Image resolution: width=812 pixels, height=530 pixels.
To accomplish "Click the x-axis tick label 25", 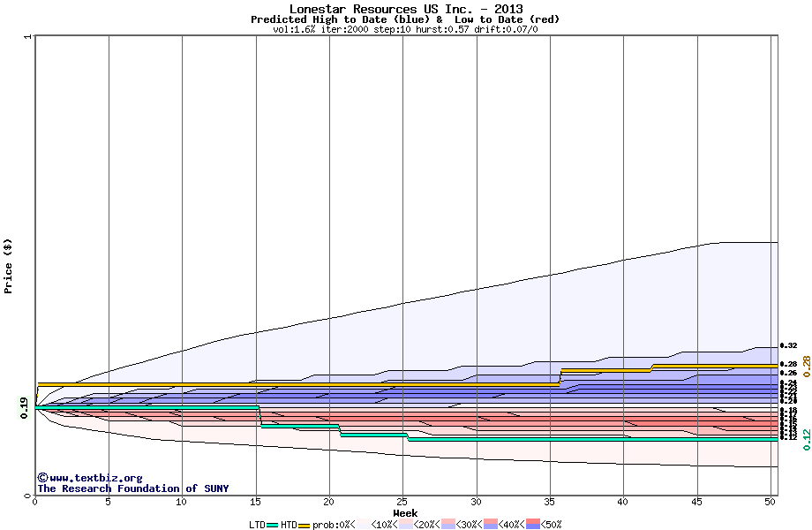I will pyautogui.click(x=402, y=502).
